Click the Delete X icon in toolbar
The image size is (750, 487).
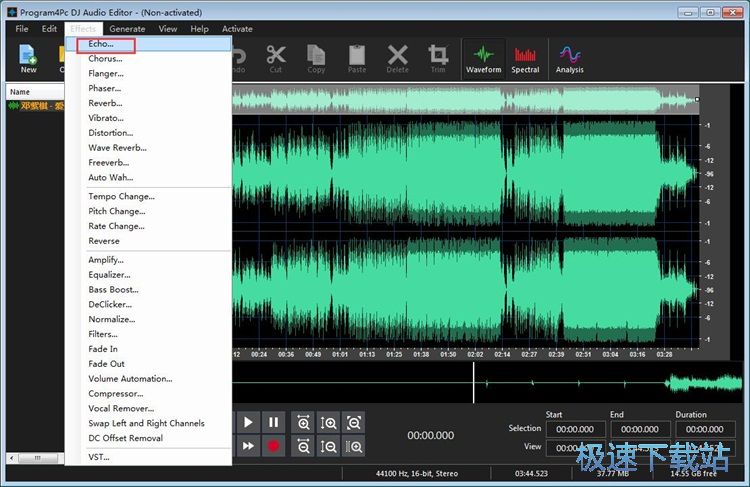tap(397, 57)
